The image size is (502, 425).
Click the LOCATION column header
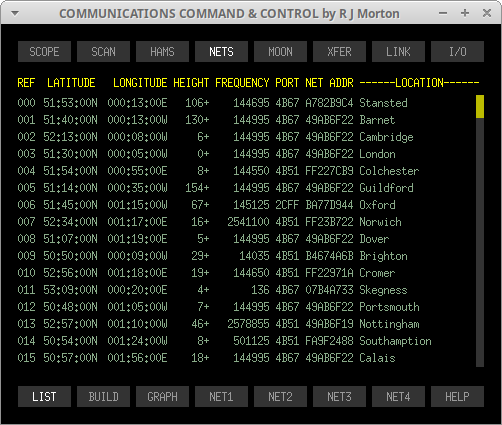point(419,83)
